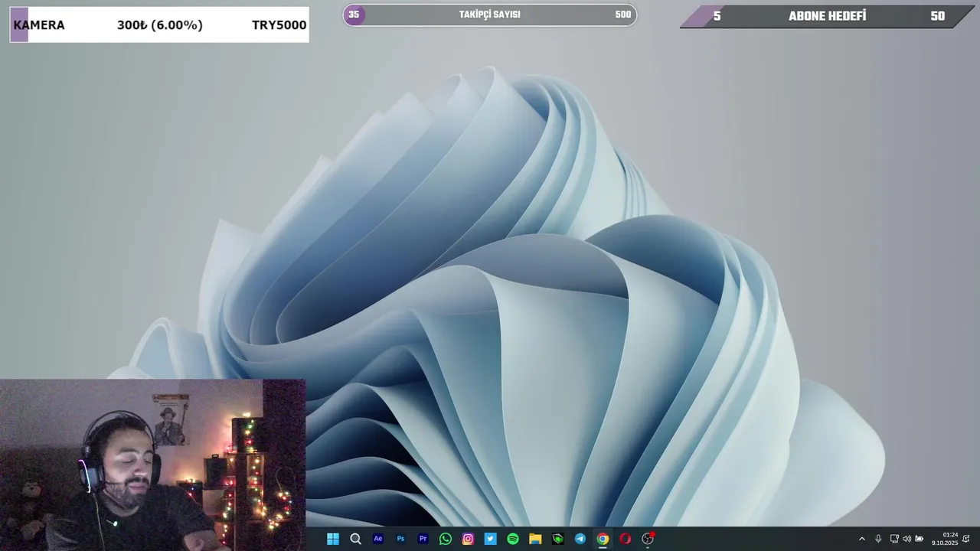
Task: Open Opera browser from the taskbar
Action: coord(626,539)
